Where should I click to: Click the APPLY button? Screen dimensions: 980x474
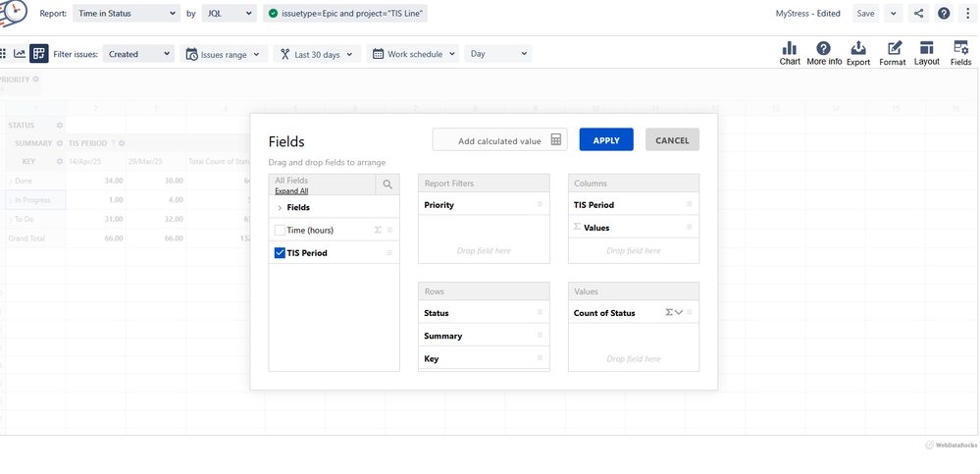606,140
